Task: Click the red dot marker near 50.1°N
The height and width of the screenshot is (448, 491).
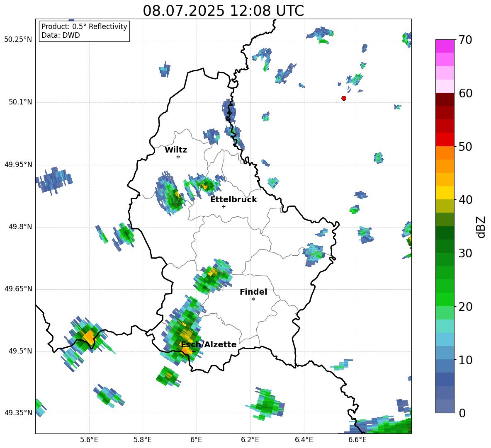Action: tap(344, 98)
